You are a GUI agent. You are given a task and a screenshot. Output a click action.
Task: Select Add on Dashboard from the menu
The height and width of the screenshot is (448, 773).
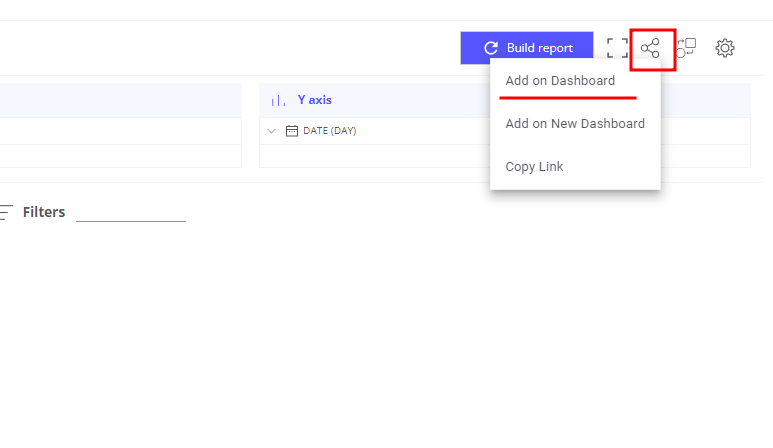pyautogui.click(x=560, y=81)
